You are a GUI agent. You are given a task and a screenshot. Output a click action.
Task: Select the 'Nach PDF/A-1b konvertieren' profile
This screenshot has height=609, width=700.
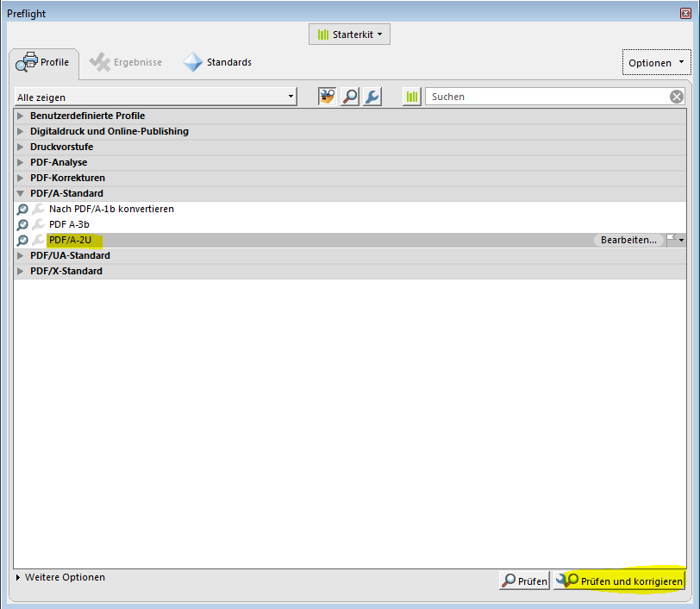pos(111,209)
